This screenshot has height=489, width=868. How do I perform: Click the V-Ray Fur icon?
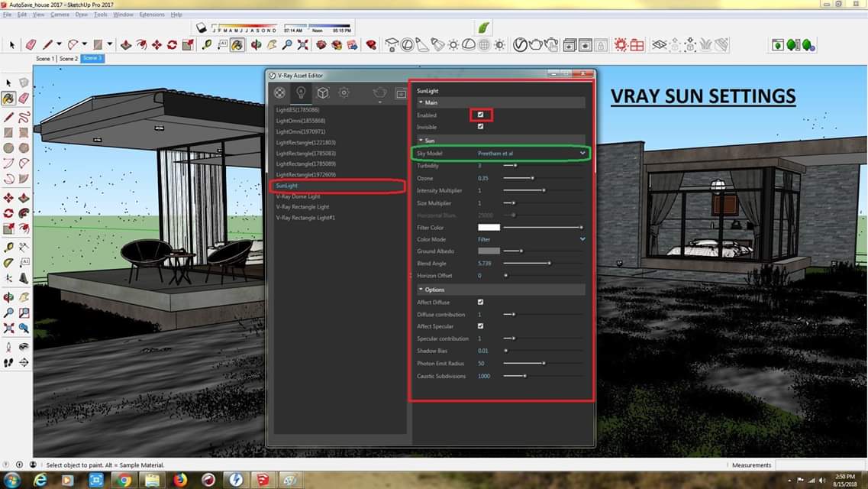click(x=706, y=45)
